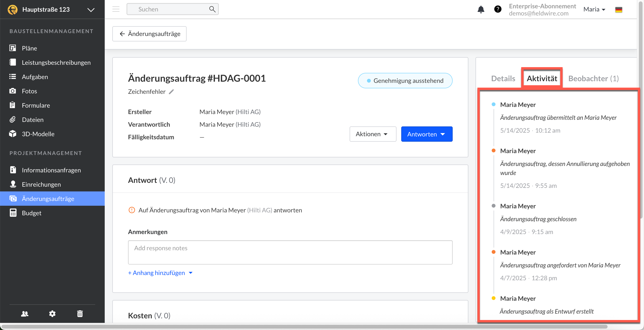Click the pencil icon next to Zeichenfehler

171,92
